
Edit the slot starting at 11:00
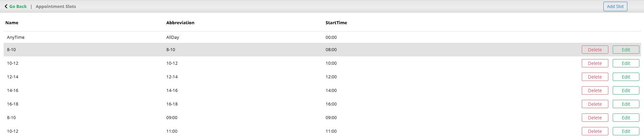click(x=626, y=131)
